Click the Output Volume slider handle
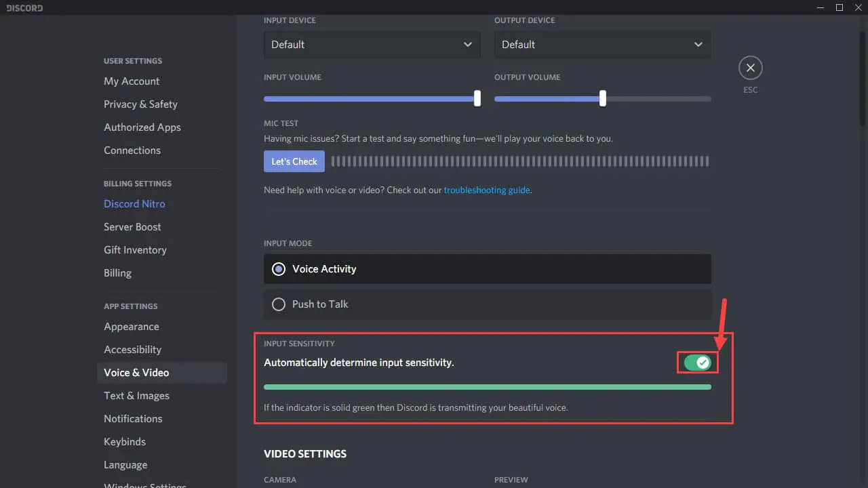This screenshot has width=868, height=488. [603, 98]
